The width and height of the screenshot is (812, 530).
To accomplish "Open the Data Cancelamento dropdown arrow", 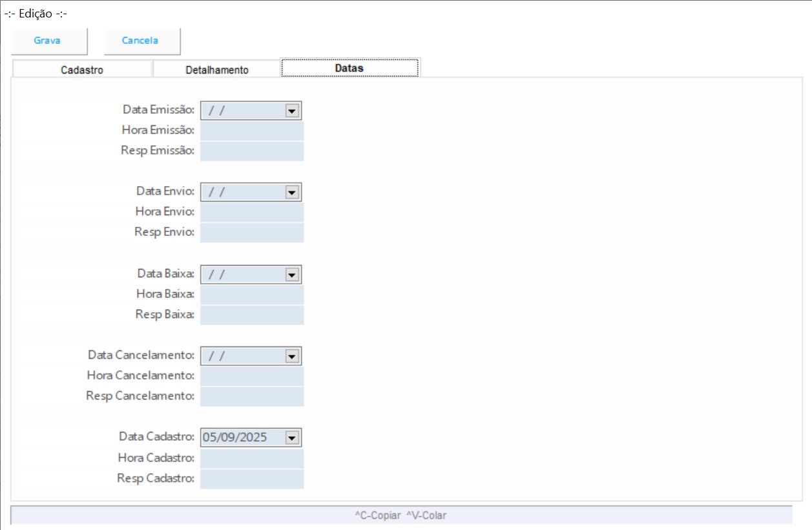I will pos(292,356).
